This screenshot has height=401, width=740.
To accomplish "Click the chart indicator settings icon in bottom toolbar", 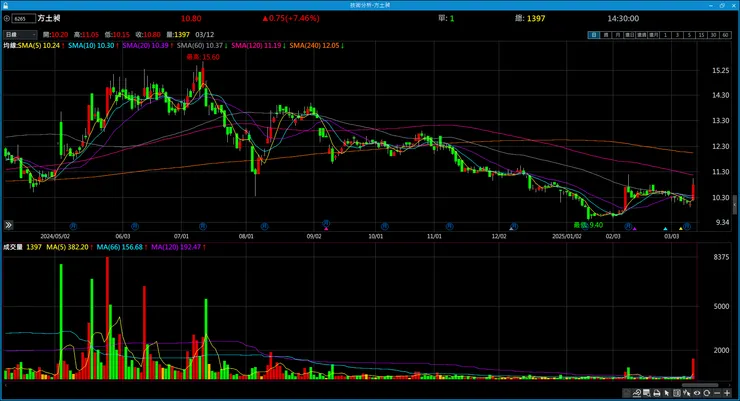I will pos(637,393).
